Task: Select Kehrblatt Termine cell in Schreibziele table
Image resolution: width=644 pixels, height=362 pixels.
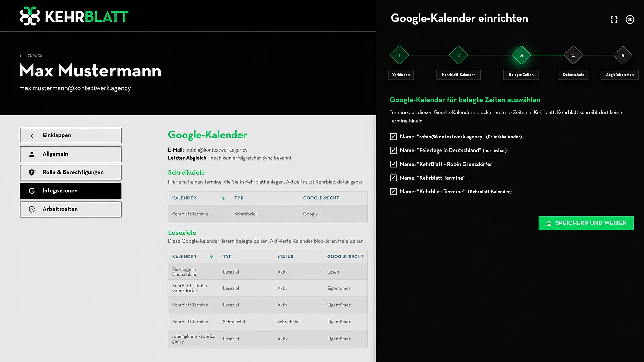Action: (x=190, y=214)
